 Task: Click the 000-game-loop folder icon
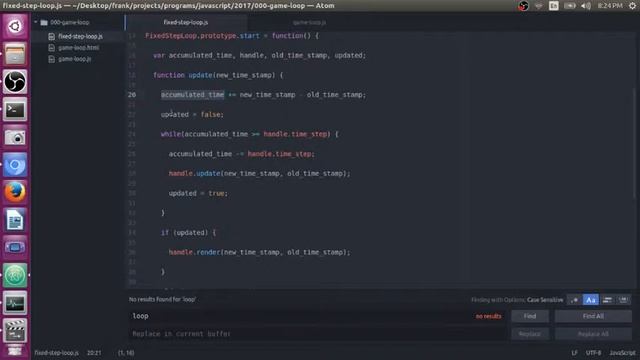point(44,22)
